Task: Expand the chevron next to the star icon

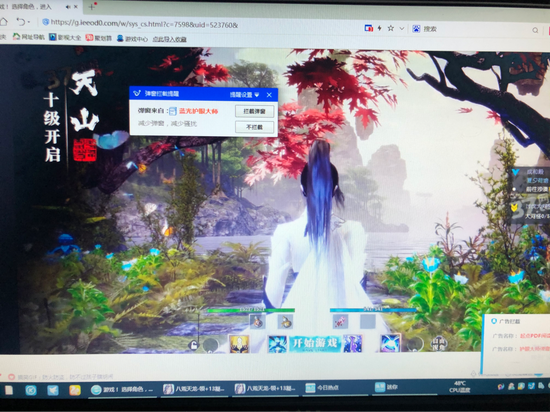Action: (402, 28)
